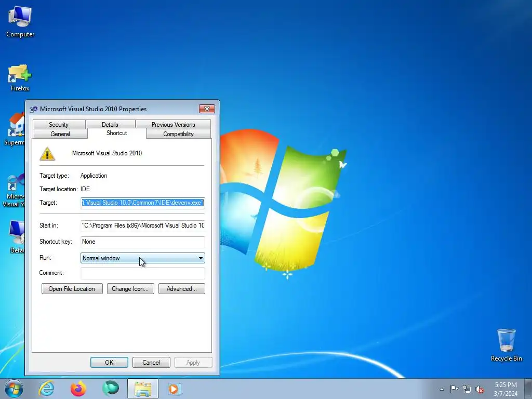Click the Properties dialog title icon
This screenshot has height=399, width=532.
(x=33, y=109)
